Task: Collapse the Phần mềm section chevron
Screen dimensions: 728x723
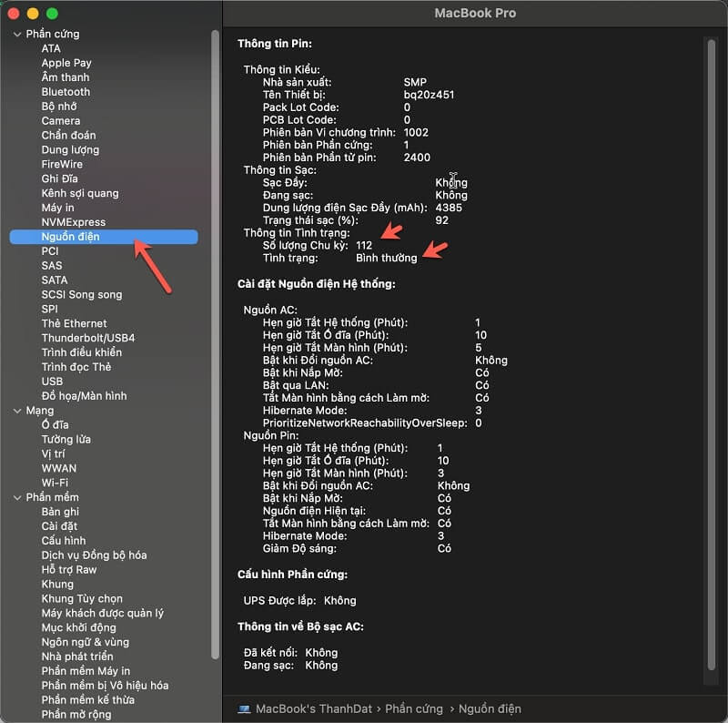Action: point(17,498)
